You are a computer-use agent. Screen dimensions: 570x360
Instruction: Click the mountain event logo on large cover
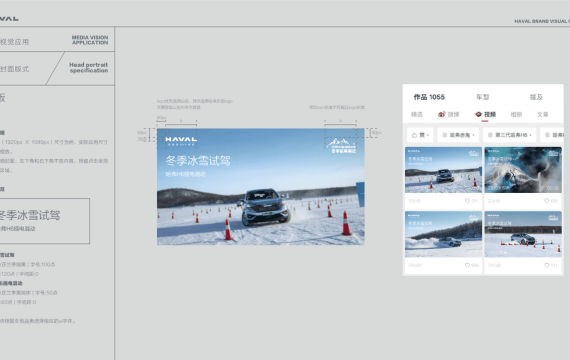pos(341,145)
